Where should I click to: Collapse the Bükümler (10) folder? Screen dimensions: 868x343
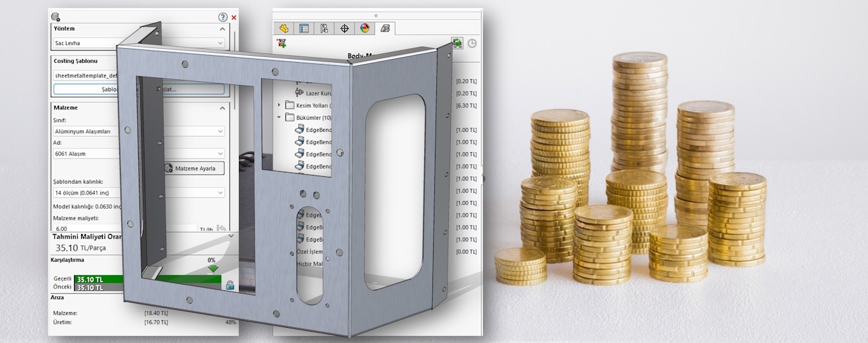coord(280,117)
